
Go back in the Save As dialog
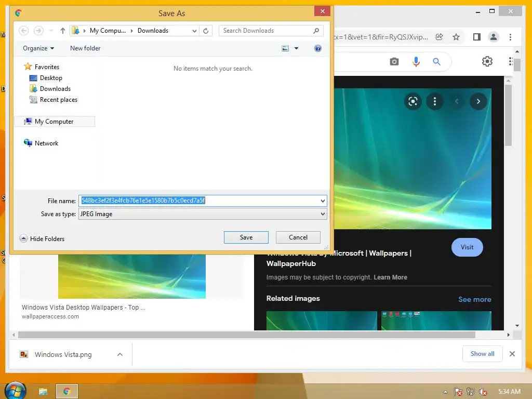click(23, 31)
